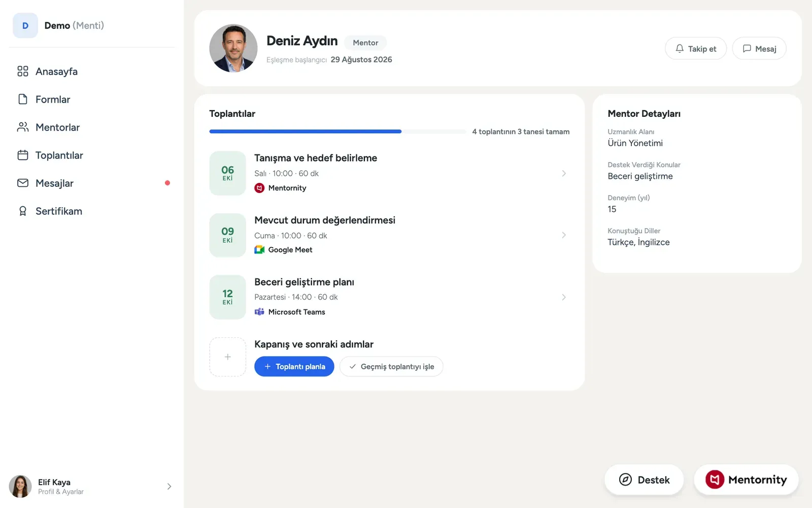
Task: Click the dashed plus placeholder box
Action: coord(228,357)
